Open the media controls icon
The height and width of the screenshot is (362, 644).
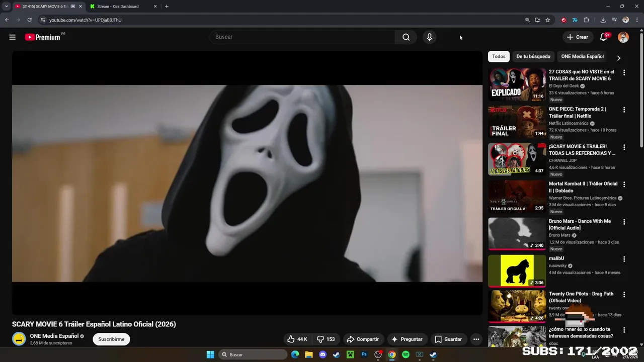[x=614, y=20]
